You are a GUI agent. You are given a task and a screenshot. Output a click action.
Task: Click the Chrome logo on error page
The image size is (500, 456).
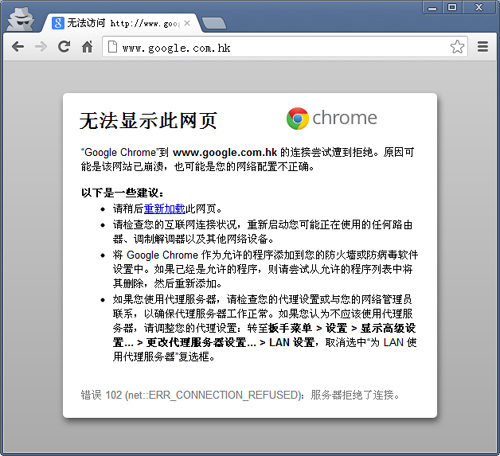(x=332, y=118)
